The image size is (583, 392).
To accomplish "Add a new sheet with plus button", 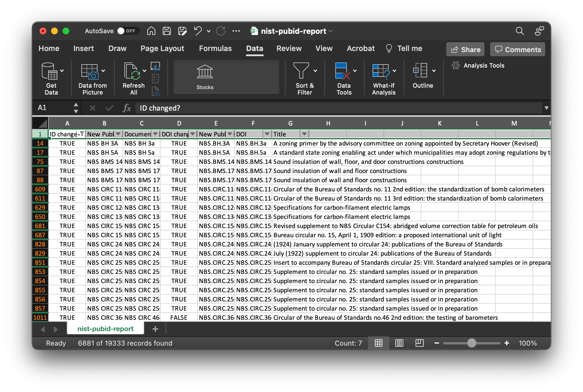I will [x=155, y=329].
